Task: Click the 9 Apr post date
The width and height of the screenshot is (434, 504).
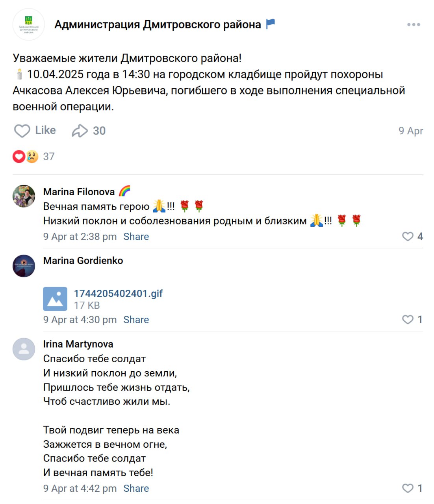Action: (x=410, y=131)
